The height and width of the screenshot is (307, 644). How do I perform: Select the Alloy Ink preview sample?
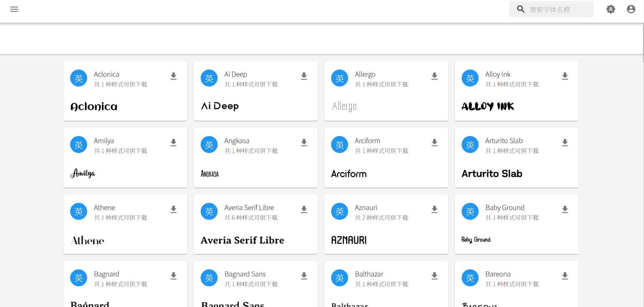[488, 107]
